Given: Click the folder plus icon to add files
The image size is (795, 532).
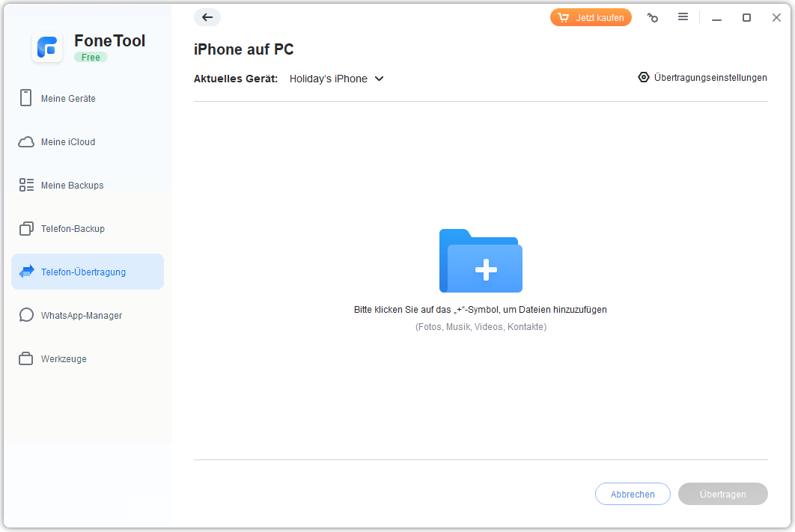Looking at the screenshot, I should tap(481, 261).
